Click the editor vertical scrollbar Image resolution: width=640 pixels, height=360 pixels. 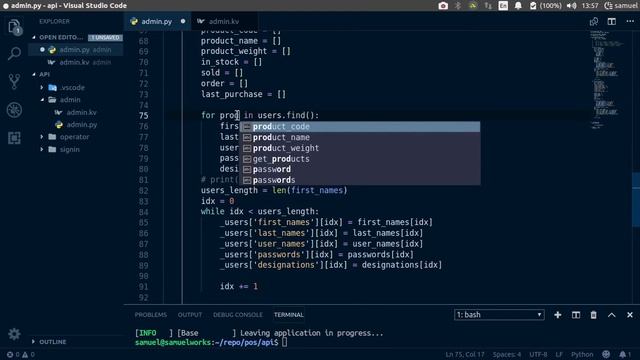click(x=636, y=200)
